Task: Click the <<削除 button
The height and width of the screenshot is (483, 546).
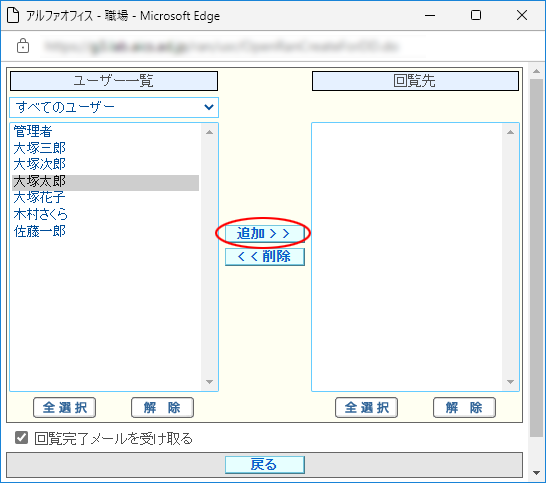Action: tap(265, 257)
